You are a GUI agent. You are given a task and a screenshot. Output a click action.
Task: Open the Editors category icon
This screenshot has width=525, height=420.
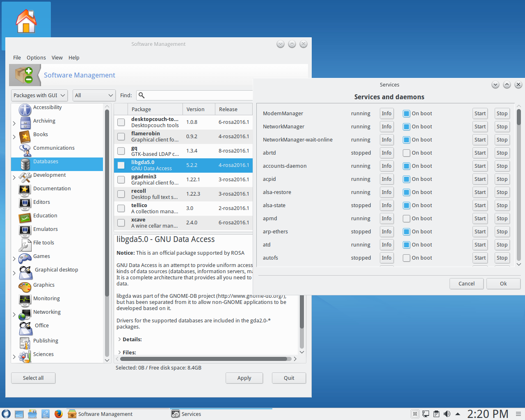point(25,203)
